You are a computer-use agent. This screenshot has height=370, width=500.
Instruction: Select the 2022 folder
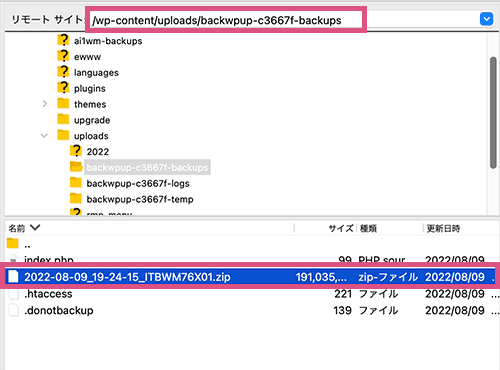(98, 152)
